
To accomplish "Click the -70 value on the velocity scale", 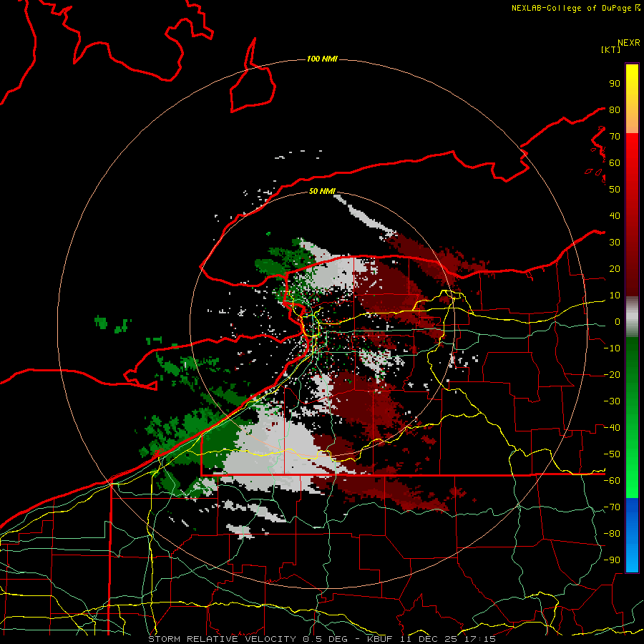I will pos(612,507).
